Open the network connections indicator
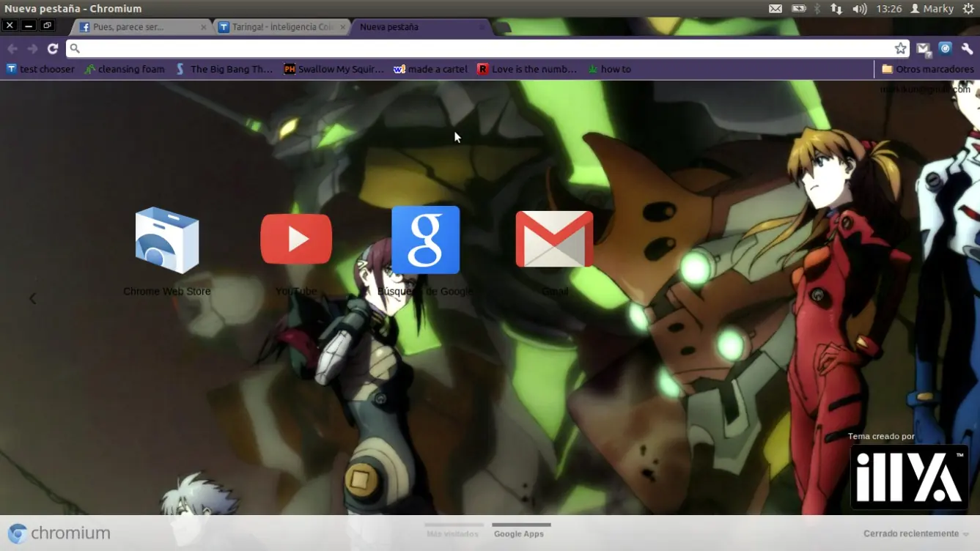The image size is (980, 551). coord(836,9)
